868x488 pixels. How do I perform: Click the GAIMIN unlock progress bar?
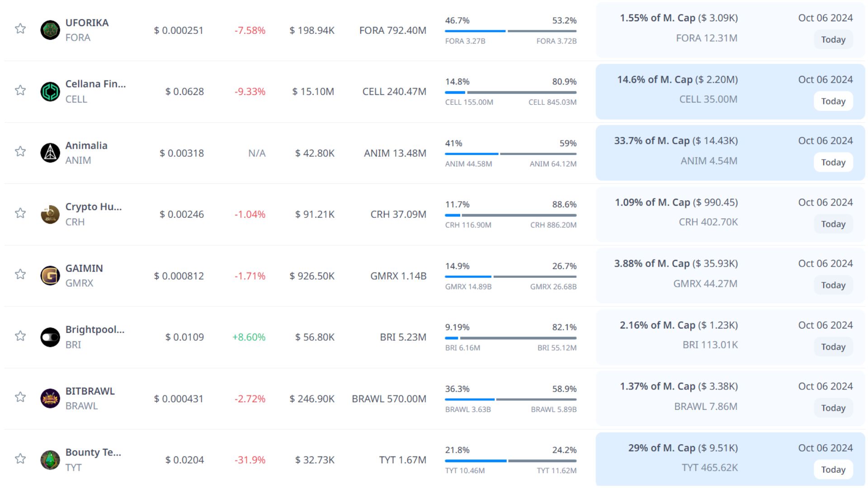510,277
